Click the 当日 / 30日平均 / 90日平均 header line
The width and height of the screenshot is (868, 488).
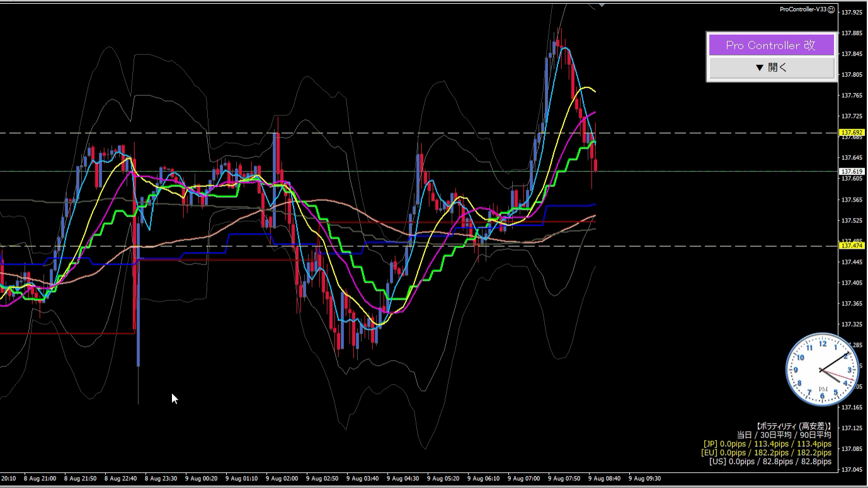[784, 435]
